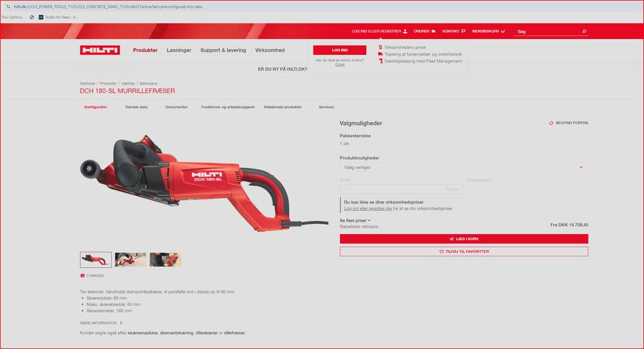This screenshot has width=644, height=349.
Task: Click Tracking af forsendelser og ordrehistorik text
Action: click(423, 54)
